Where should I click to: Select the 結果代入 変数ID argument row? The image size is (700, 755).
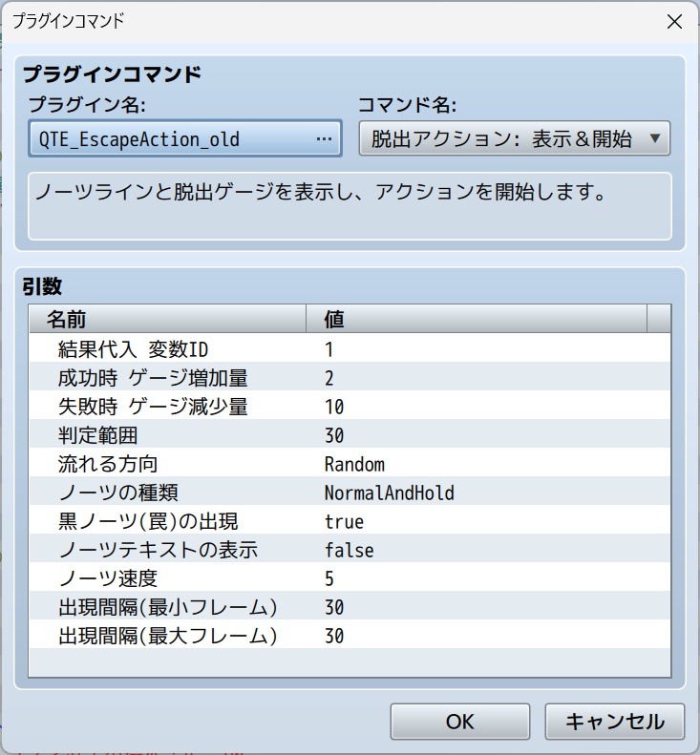350,349
